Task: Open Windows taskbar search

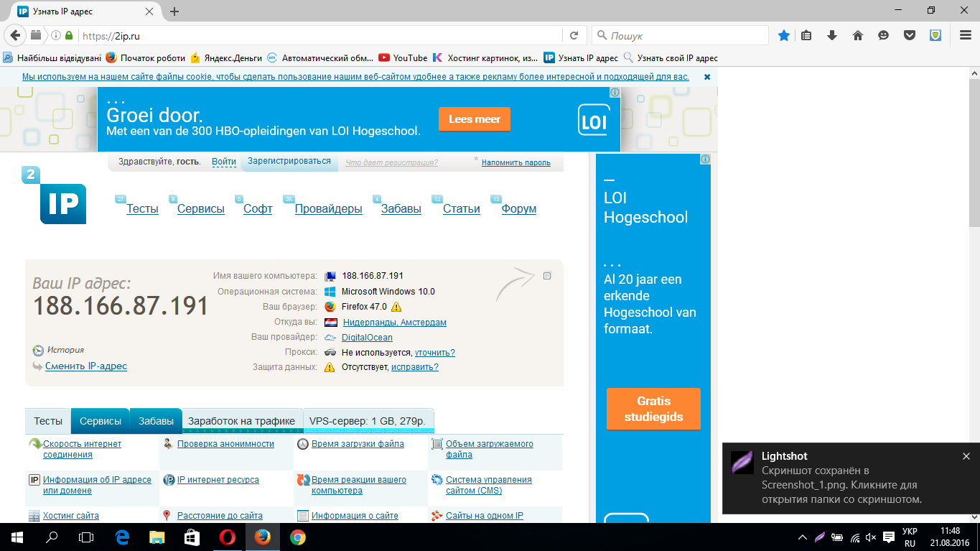Action: click(x=52, y=537)
